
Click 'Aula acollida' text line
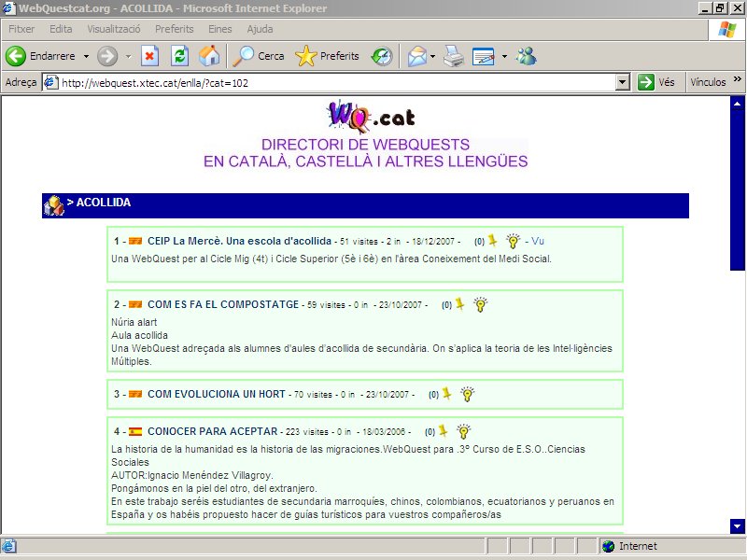[x=139, y=335]
